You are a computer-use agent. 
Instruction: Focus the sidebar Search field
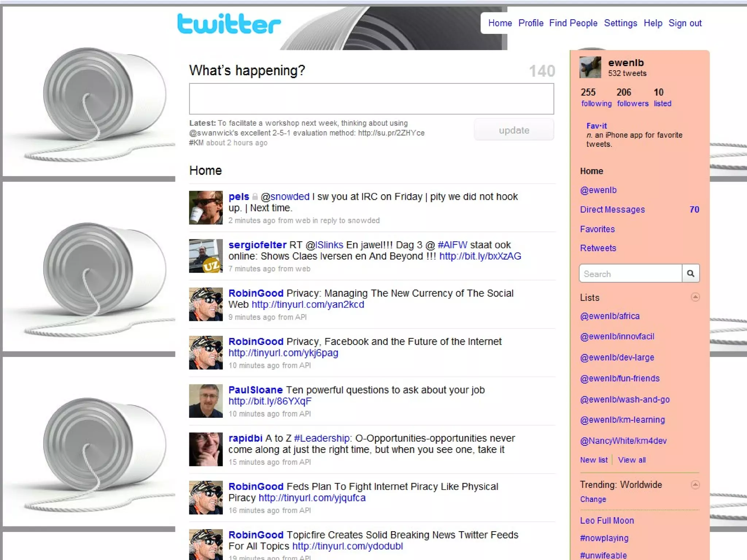click(x=630, y=274)
